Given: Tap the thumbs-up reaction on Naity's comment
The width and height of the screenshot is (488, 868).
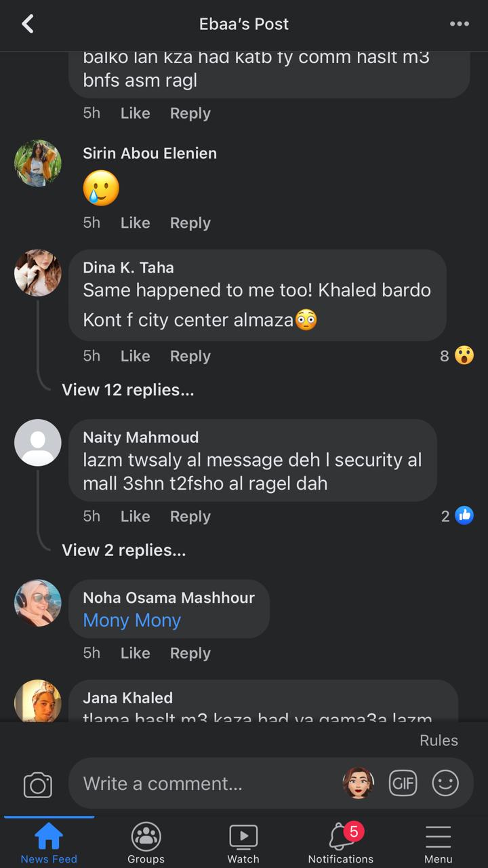Looking at the screenshot, I should (x=464, y=516).
